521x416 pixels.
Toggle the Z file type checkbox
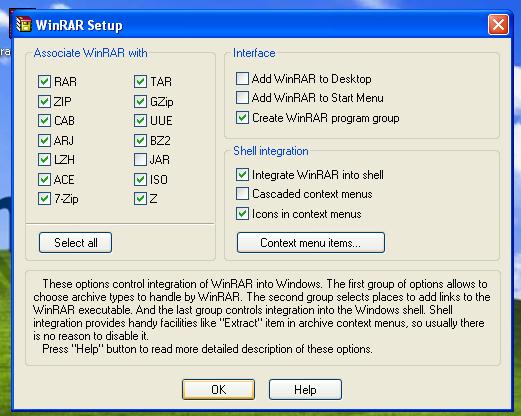140,199
